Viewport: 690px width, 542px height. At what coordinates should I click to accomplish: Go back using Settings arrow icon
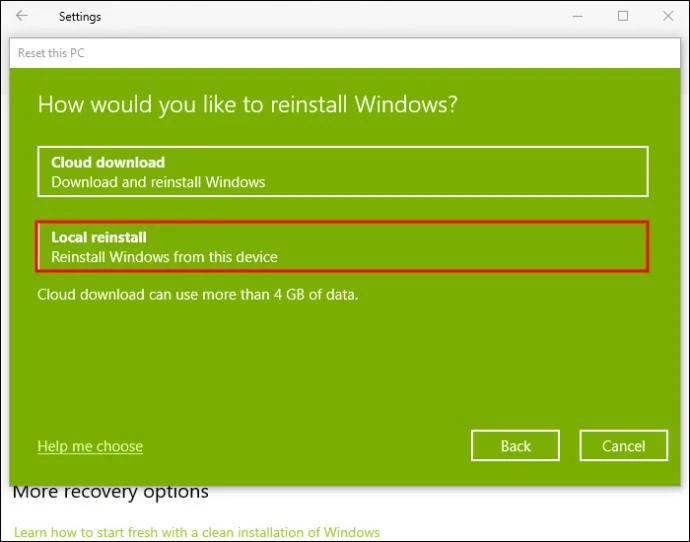[22, 16]
